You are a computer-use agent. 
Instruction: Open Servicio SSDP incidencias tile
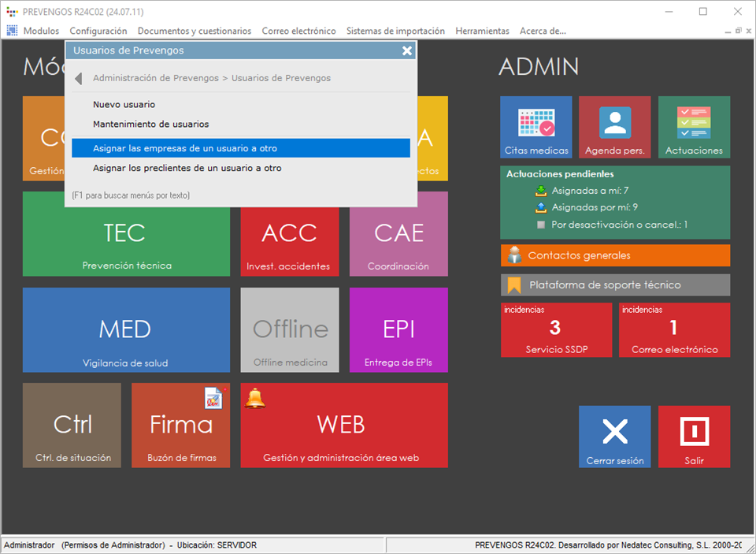pos(556,330)
